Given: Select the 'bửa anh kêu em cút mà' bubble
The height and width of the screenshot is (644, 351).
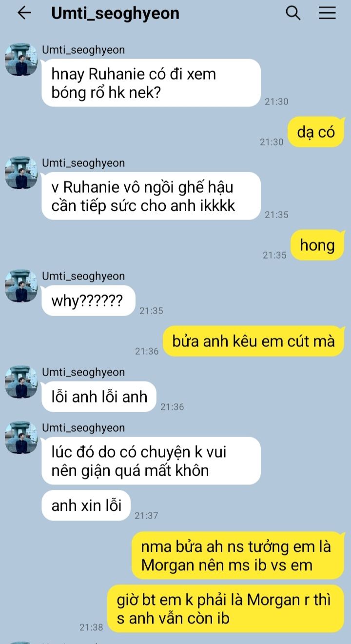Looking at the screenshot, I should [x=253, y=341].
